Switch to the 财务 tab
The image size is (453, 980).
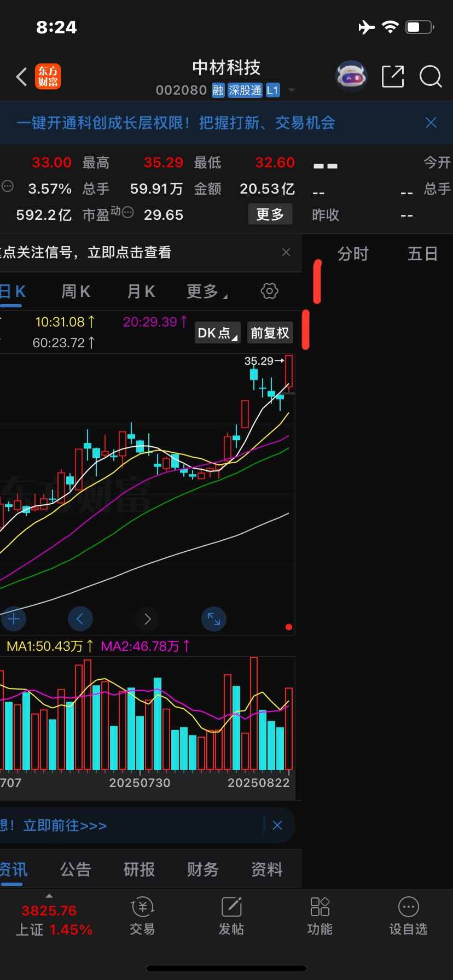[x=203, y=870]
